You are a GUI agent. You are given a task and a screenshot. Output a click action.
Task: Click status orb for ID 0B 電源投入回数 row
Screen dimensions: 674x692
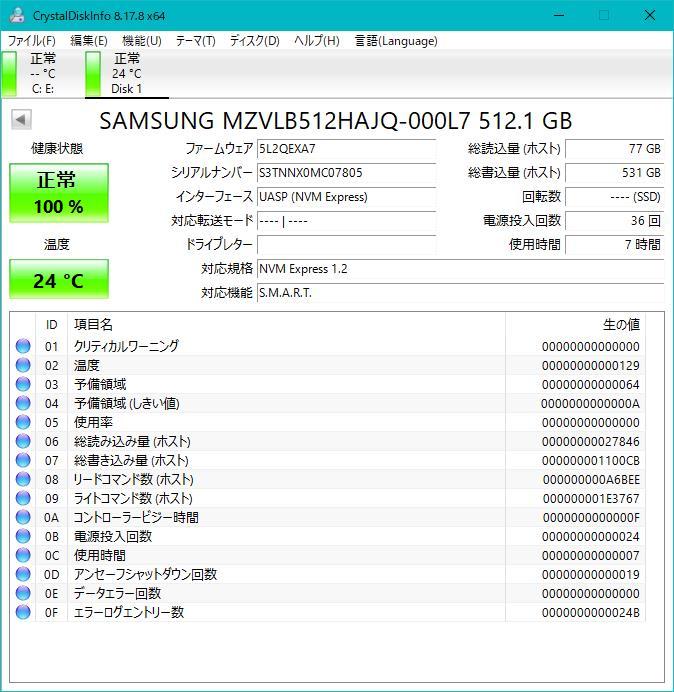[23, 536]
